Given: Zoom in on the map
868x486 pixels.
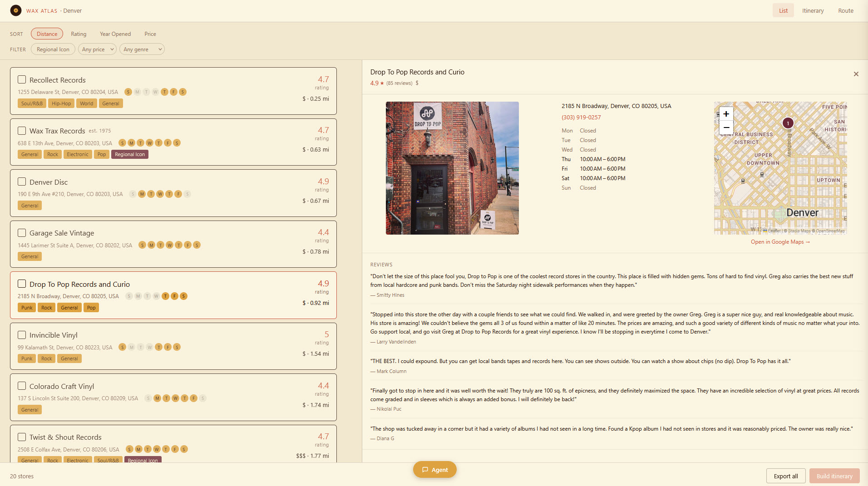Looking at the screenshot, I should [726, 114].
